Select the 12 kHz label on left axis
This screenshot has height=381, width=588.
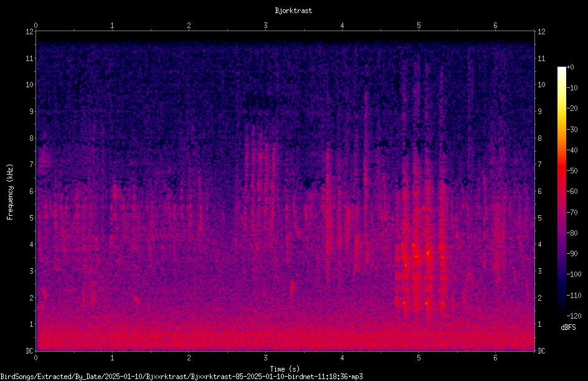point(30,32)
